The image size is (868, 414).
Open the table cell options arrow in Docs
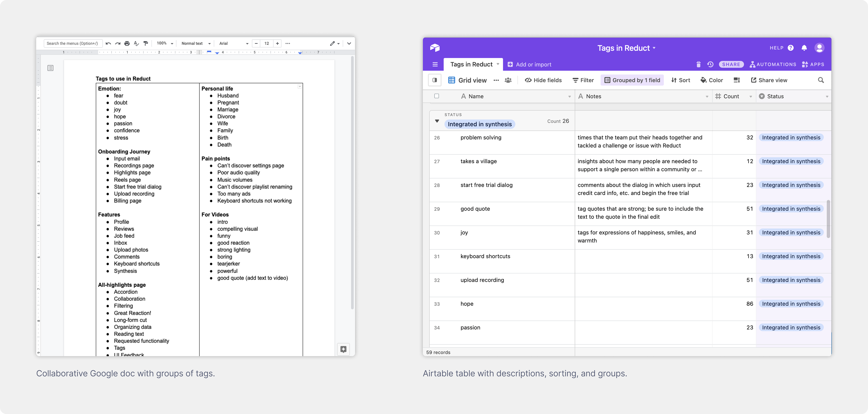point(300,87)
